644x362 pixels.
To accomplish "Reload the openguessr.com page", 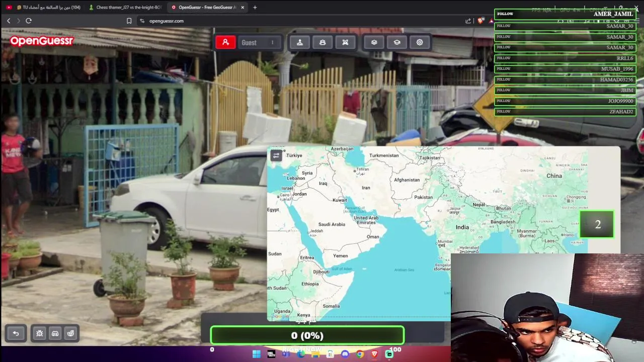I will [x=29, y=21].
